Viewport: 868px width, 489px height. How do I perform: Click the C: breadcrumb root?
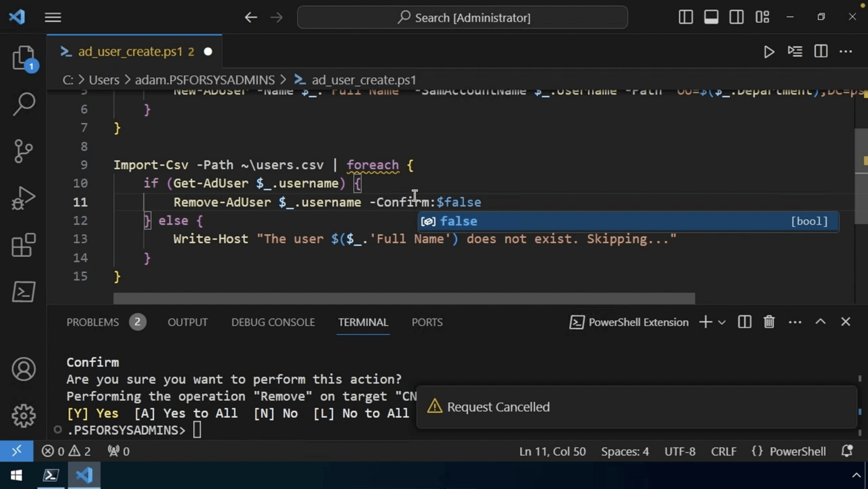[68, 80]
